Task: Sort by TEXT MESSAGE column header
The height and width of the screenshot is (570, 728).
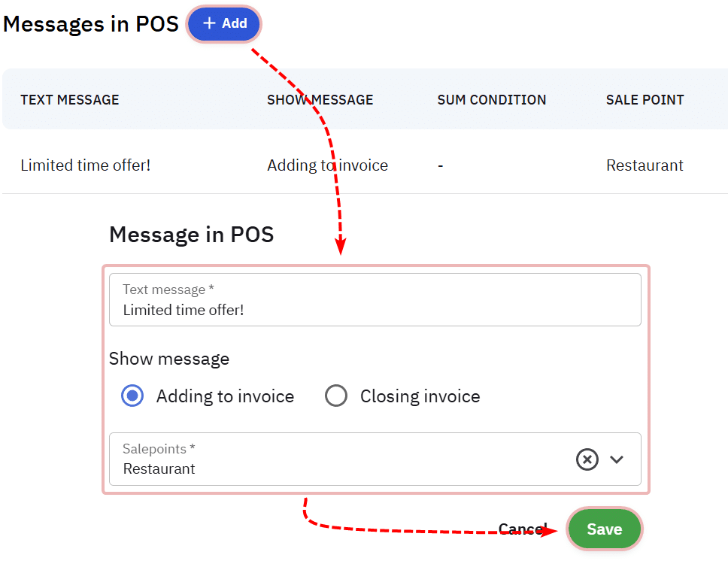Action: click(70, 100)
